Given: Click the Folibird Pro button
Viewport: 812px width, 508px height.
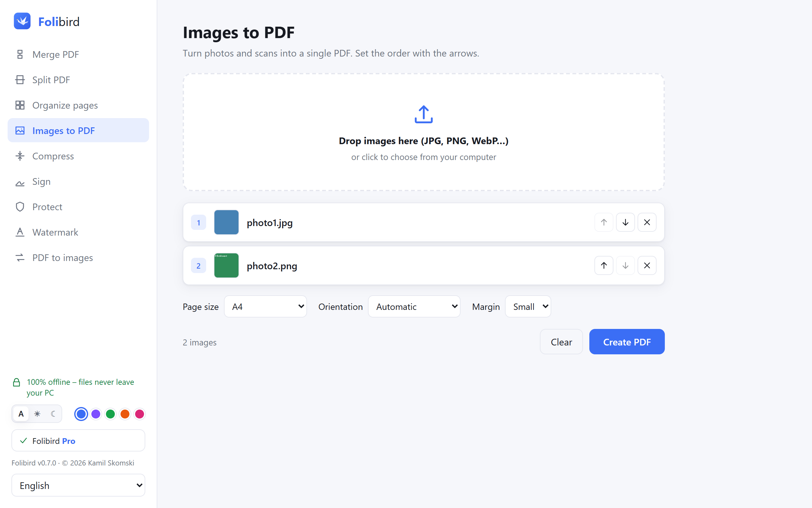Looking at the screenshot, I should 78,440.
